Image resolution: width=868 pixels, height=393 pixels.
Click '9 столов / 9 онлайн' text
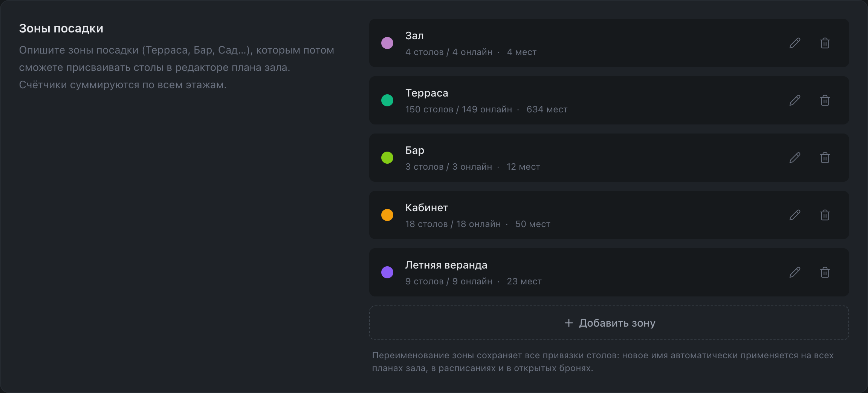click(x=449, y=281)
